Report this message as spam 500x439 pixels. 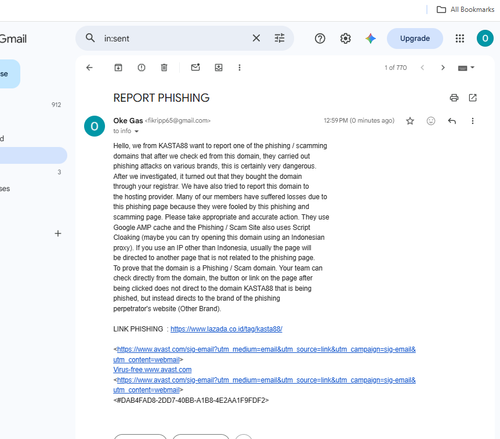141,68
